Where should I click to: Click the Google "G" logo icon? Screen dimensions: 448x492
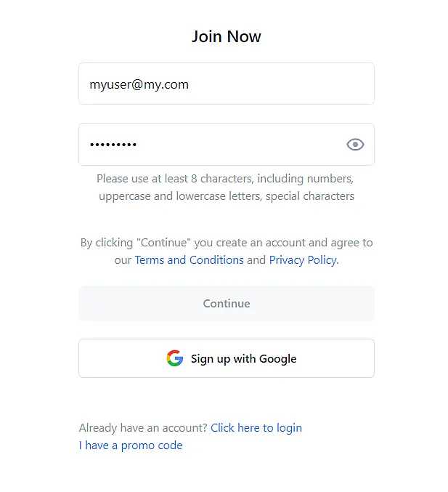(175, 358)
